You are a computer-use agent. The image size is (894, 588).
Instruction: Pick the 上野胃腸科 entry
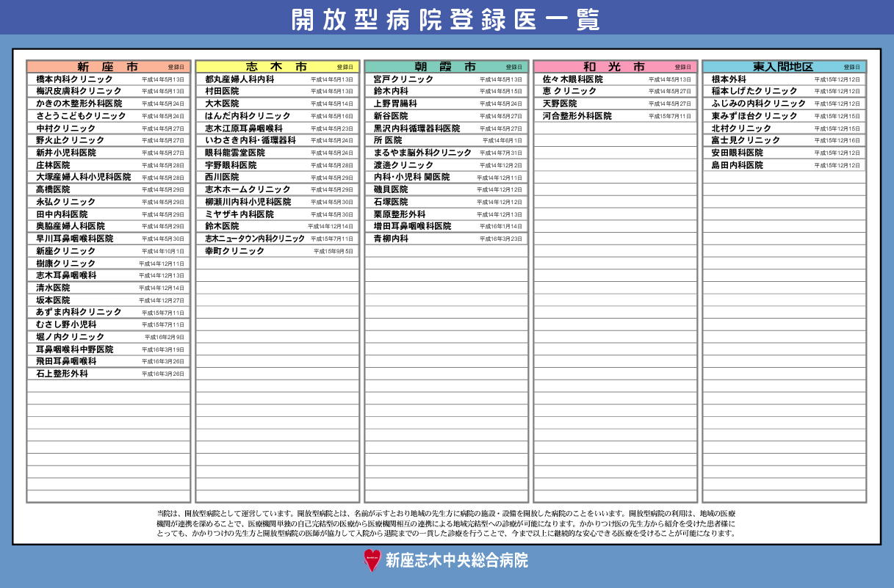(446, 104)
